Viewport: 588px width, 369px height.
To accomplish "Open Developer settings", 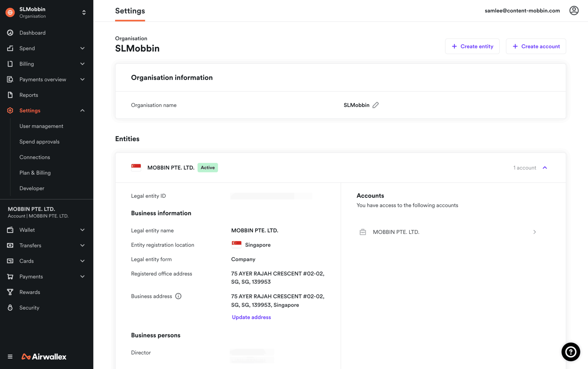I will 32,188.
